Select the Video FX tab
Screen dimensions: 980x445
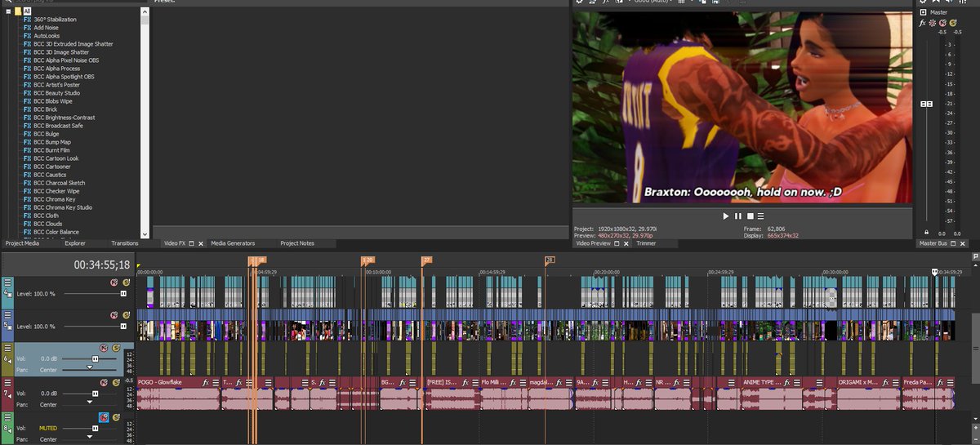175,243
